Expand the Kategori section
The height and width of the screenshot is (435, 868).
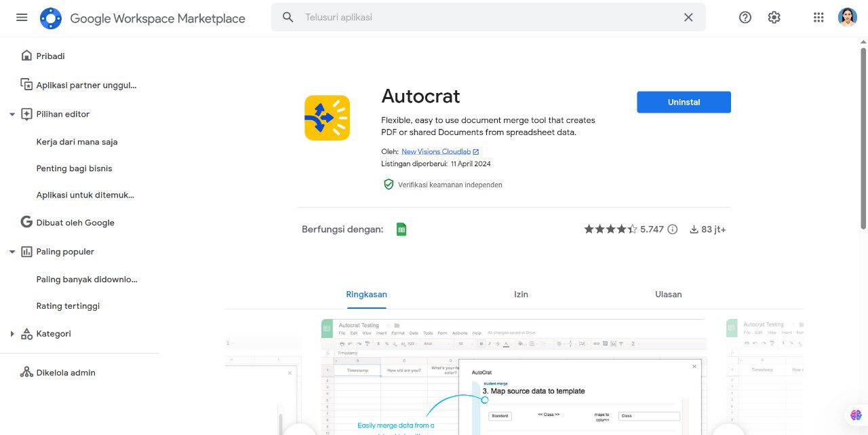(11, 333)
